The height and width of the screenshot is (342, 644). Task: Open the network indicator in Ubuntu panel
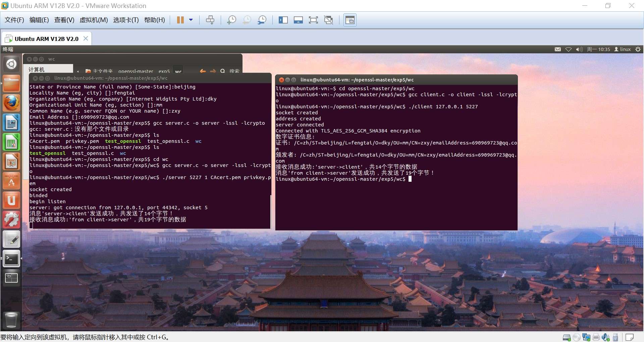tap(569, 49)
